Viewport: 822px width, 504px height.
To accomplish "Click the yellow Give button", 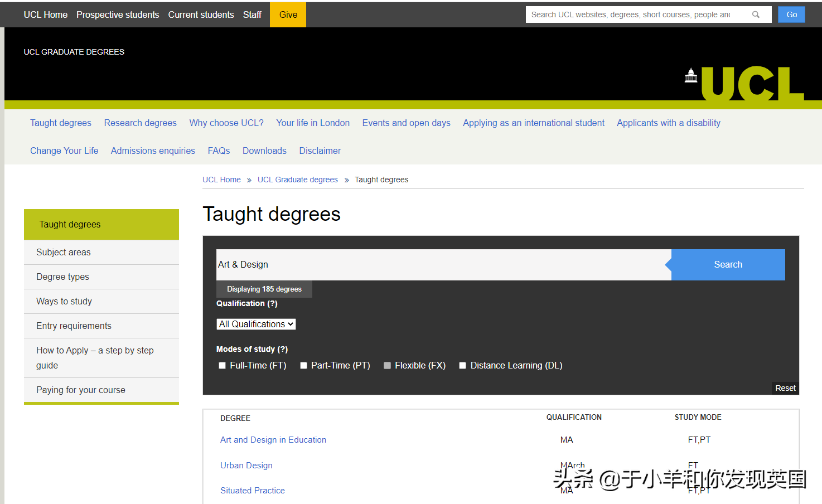I will click(x=288, y=14).
